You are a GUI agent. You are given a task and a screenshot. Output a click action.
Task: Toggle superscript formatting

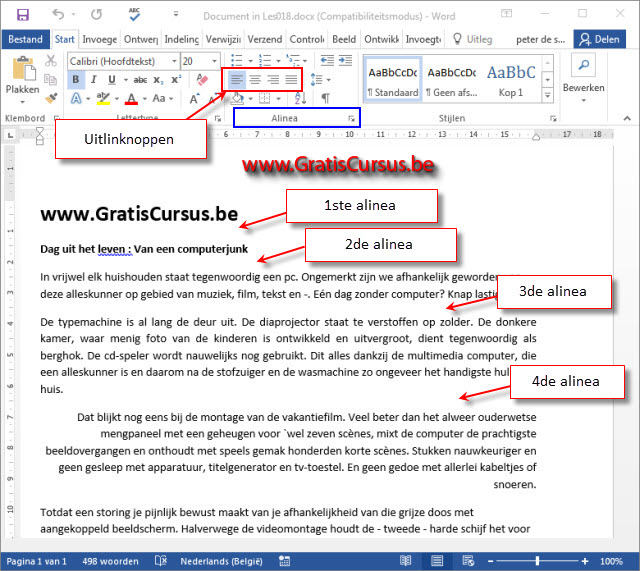point(176,80)
